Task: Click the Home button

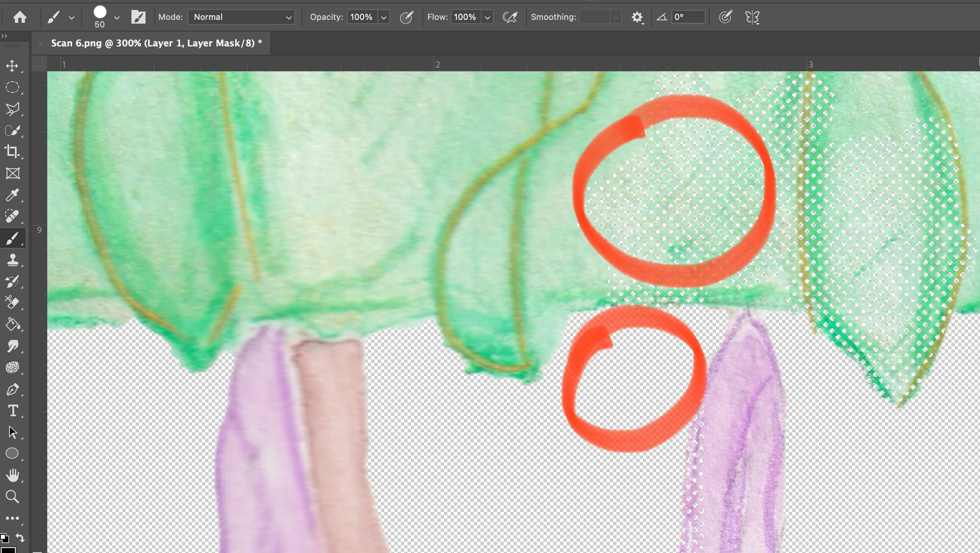Action: click(x=20, y=17)
